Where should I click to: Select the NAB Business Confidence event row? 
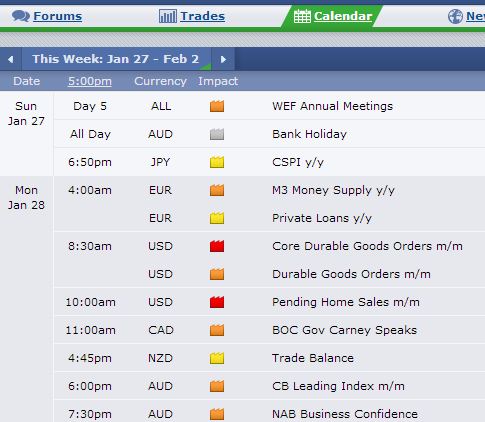tap(269, 414)
